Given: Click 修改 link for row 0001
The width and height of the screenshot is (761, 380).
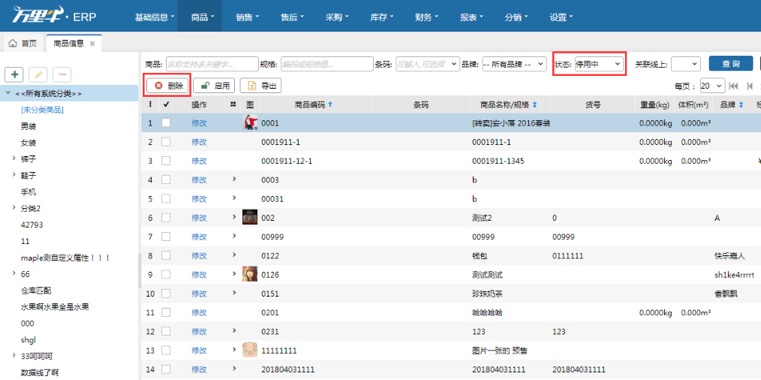Looking at the screenshot, I should tap(199, 123).
